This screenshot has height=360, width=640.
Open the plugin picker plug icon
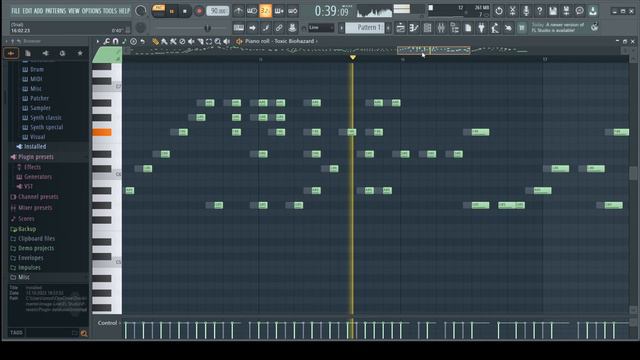482,28
